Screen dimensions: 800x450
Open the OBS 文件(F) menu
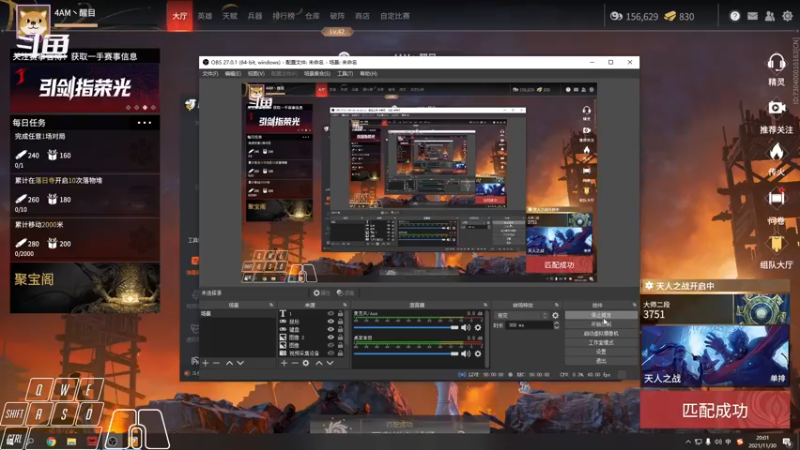coord(210,74)
